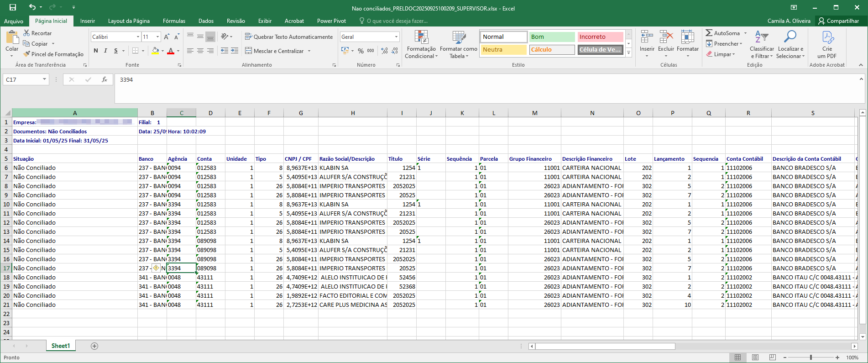The width and height of the screenshot is (868, 363).
Task: Click the Save icon in title bar
Action: click(13, 7)
